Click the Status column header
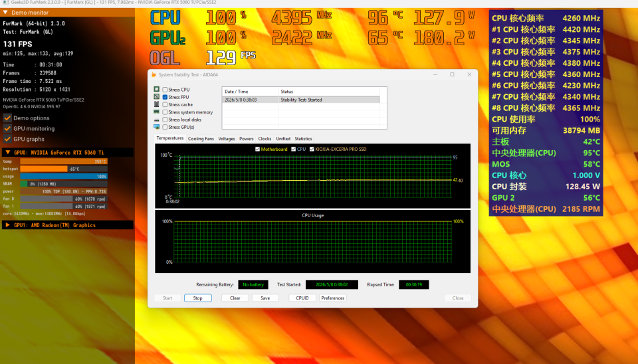 329,92
